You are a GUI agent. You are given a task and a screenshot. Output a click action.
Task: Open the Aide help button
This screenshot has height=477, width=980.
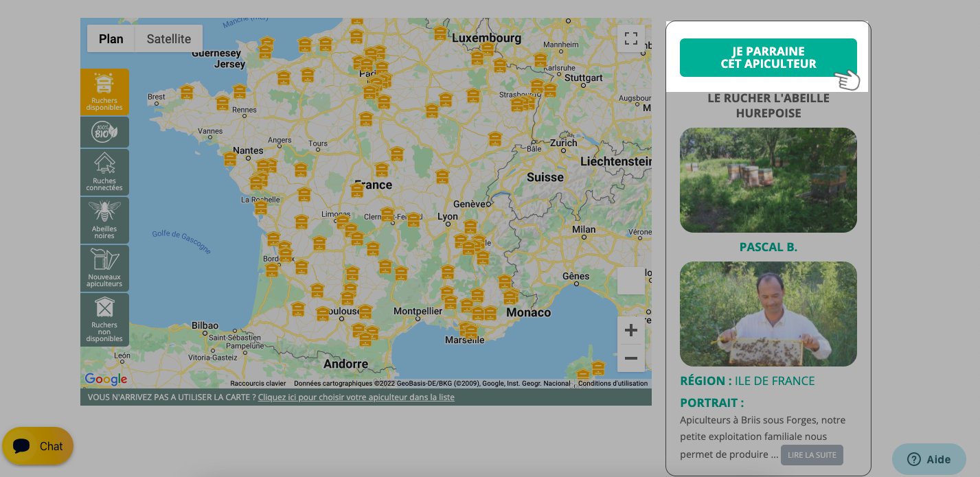tap(929, 459)
